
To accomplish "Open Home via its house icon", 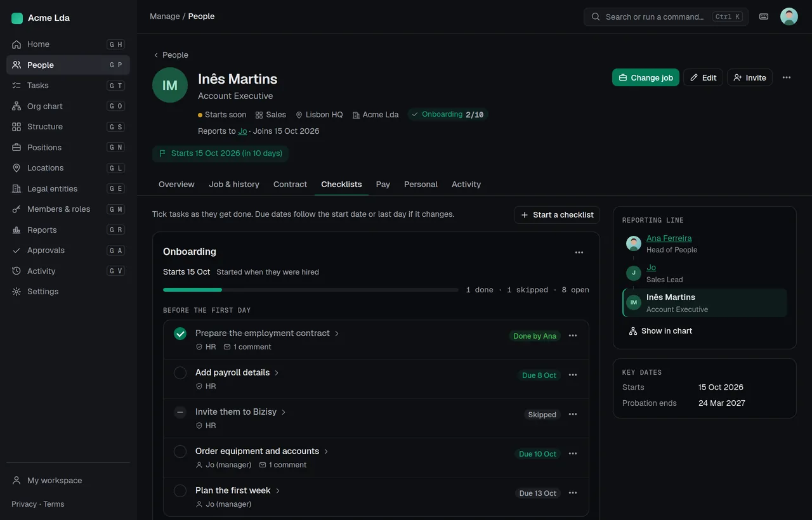I will pos(16,44).
